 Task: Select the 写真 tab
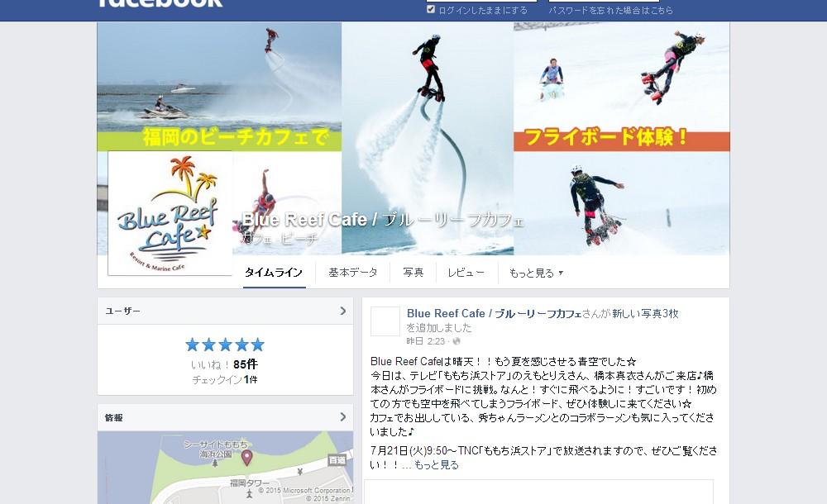coord(413,273)
